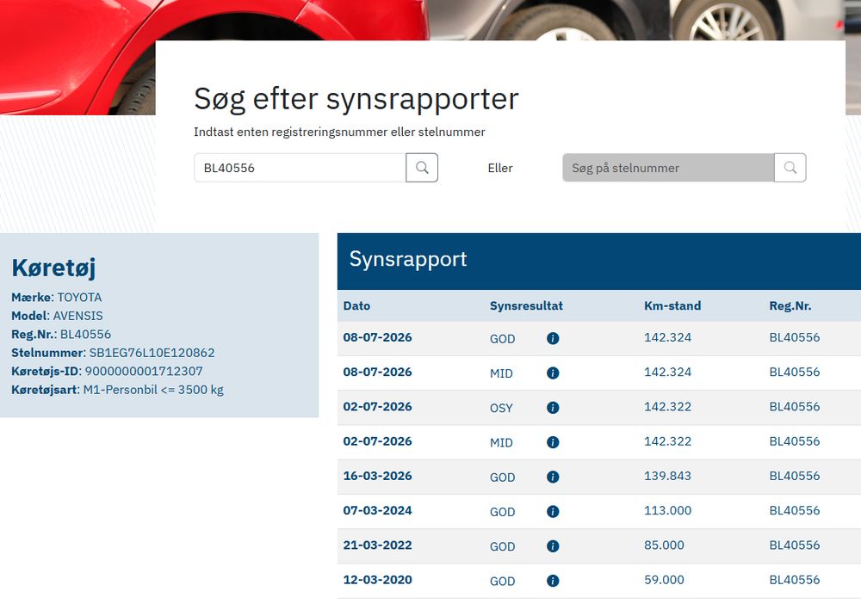Select the Stelnummer SB1EG76L10E120862 line
This screenshot has width=861, height=616.
(x=113, y=353)
